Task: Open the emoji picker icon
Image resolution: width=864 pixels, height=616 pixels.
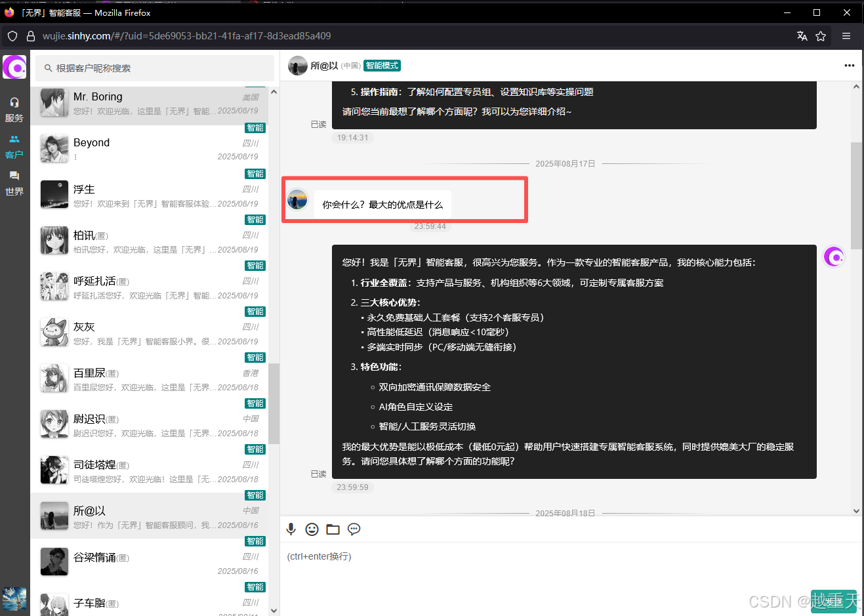Action: 312,529
